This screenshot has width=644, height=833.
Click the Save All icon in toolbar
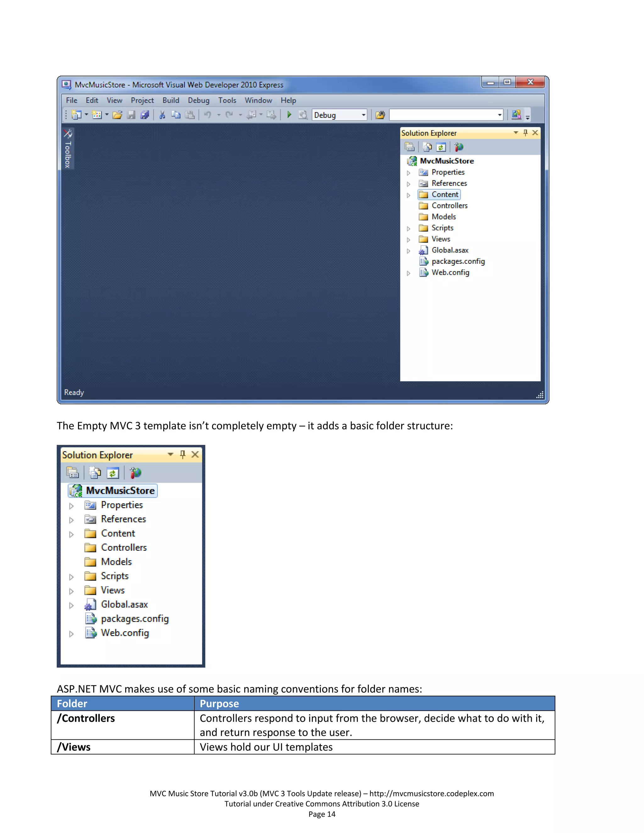pos(145,115)
